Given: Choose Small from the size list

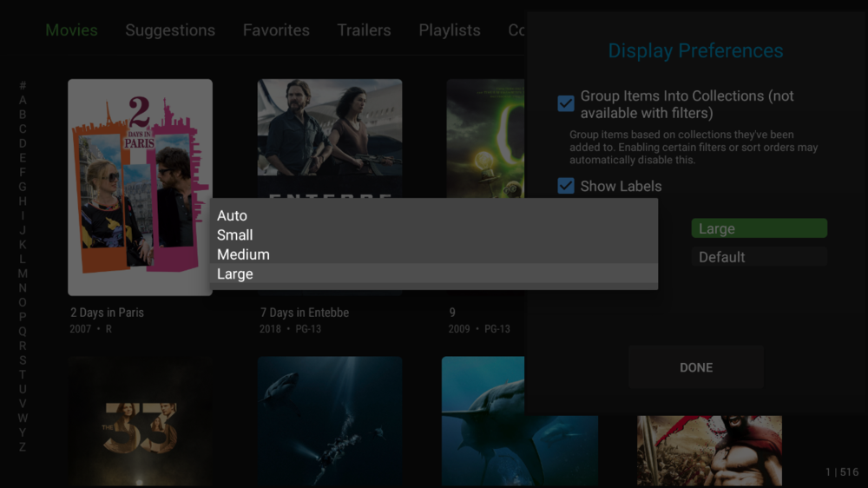Looking at the screenshot, I should point(234,235).
